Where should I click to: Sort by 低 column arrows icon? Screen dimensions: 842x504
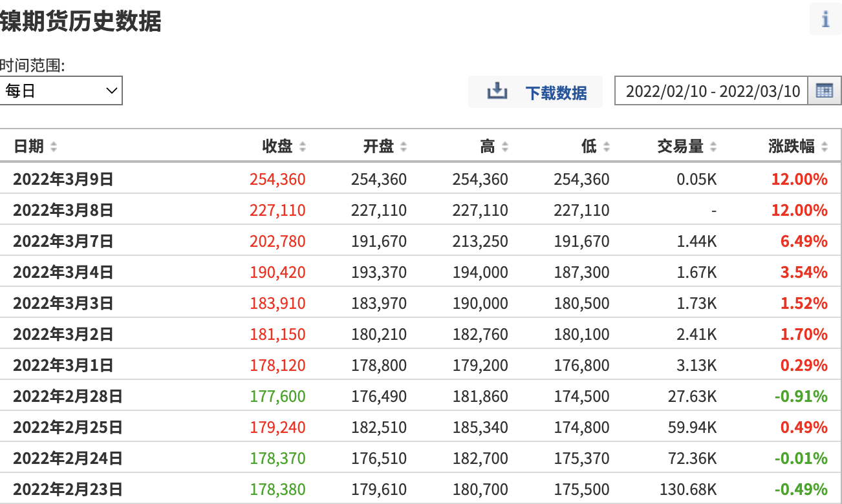606,147
